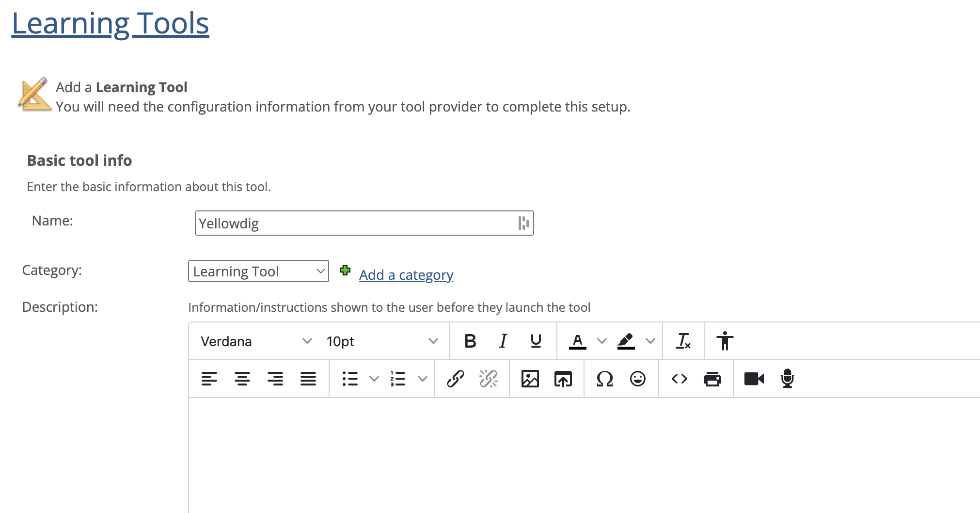The width and height of the screenshot is (980, 513).
Task: Toggle bold formatting
Action: (469, 341)
